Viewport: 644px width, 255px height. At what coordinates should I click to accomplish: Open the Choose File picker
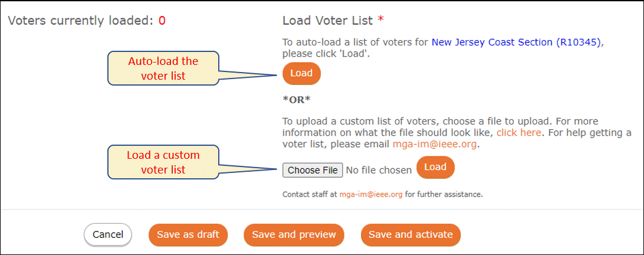coord(313,170)
